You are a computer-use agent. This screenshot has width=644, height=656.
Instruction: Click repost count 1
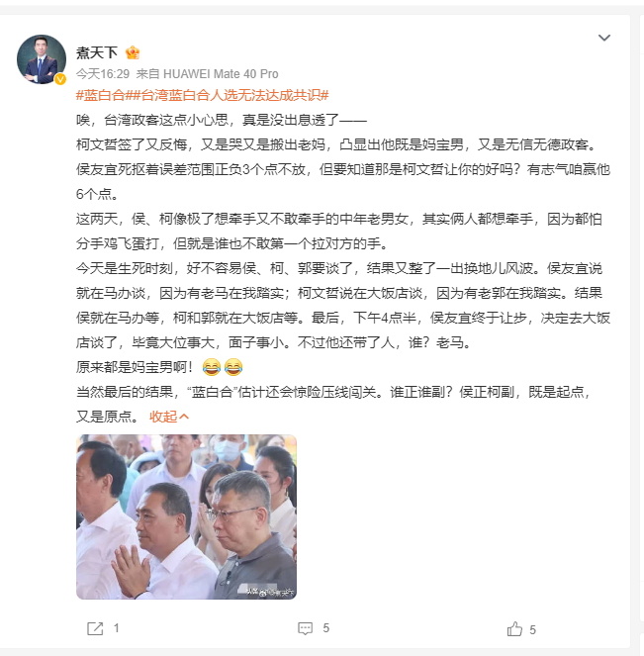[x=117, y=628]
